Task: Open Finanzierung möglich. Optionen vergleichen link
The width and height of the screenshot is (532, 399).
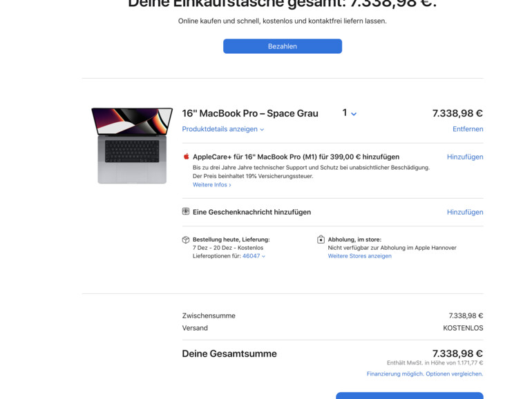Action: [425, 373]
